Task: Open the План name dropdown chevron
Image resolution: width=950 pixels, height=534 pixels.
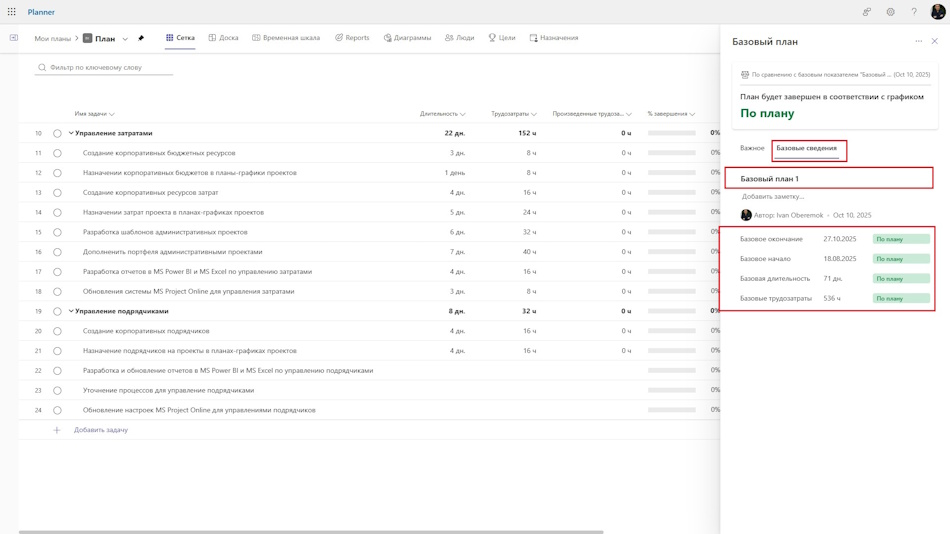Action: point(125,39)
